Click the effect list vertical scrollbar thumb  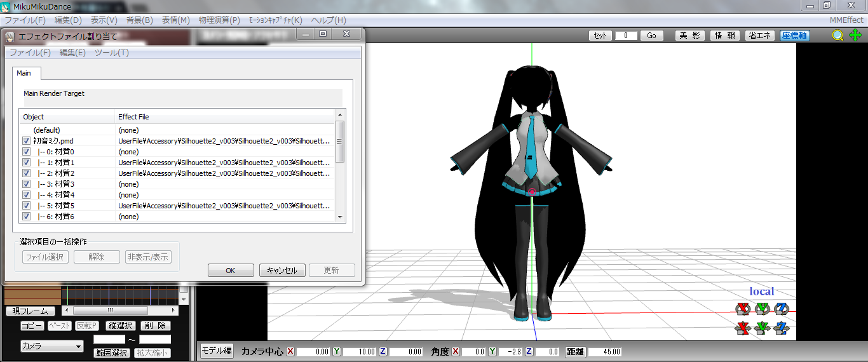pos(340,141)
